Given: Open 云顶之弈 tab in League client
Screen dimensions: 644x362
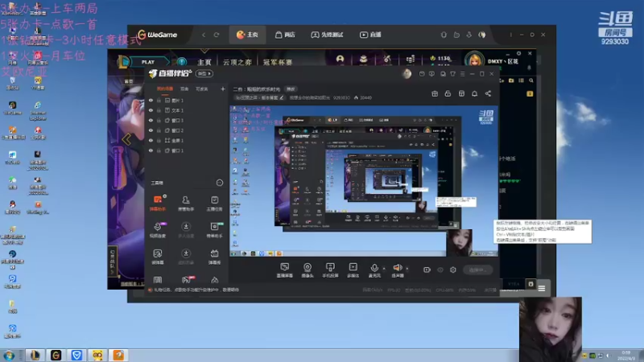Looking at the screenshot, I should pyautogui.click(x=237, y=63).
